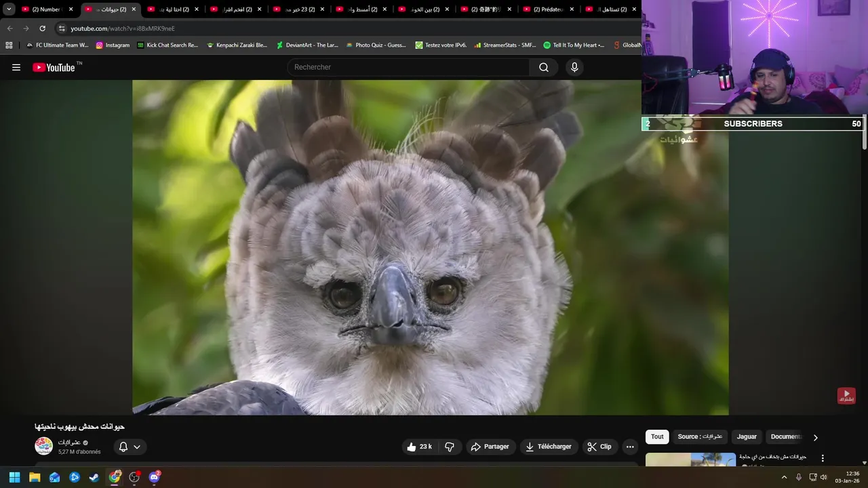Open the YouTube guide hamburger menu
Viewport: 868px width, 488px height.
click(16, 67)
